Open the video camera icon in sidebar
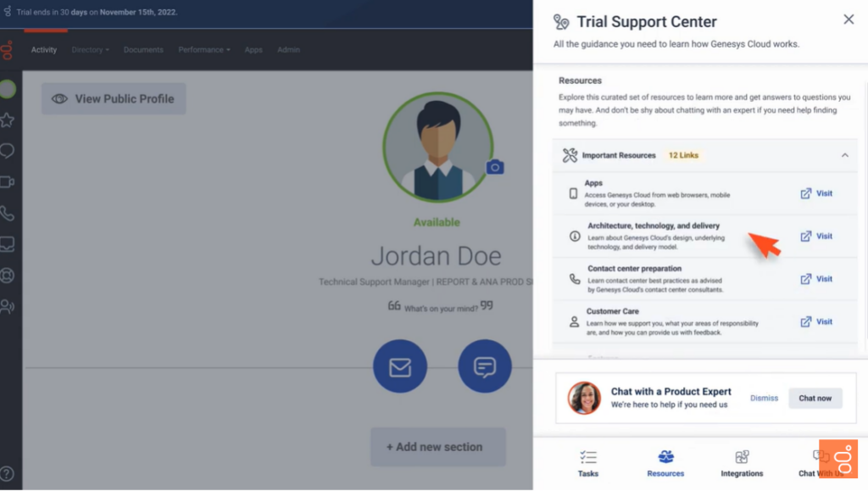The height and width of the screenshot is (497, 868). pos(7,181)
